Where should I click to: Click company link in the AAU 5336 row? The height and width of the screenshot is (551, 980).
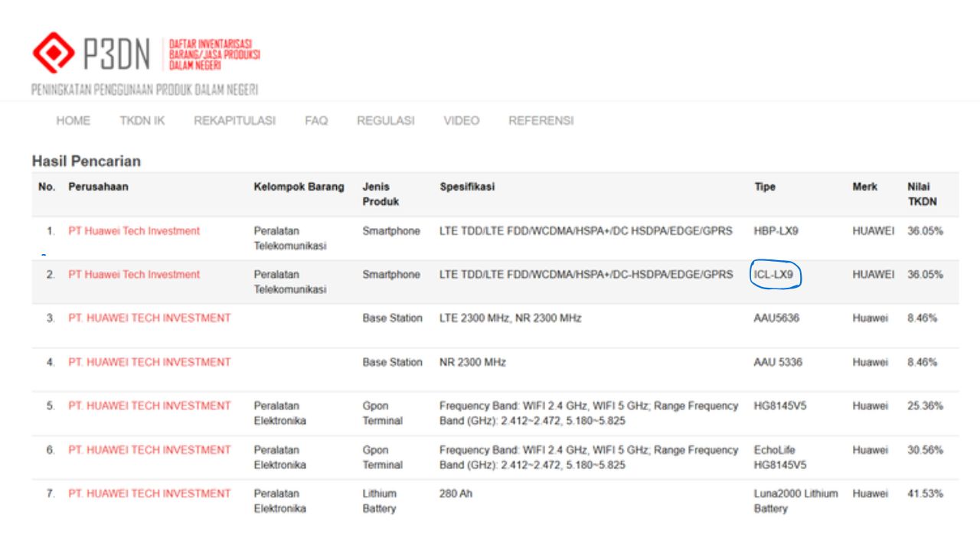pos(149,362)
